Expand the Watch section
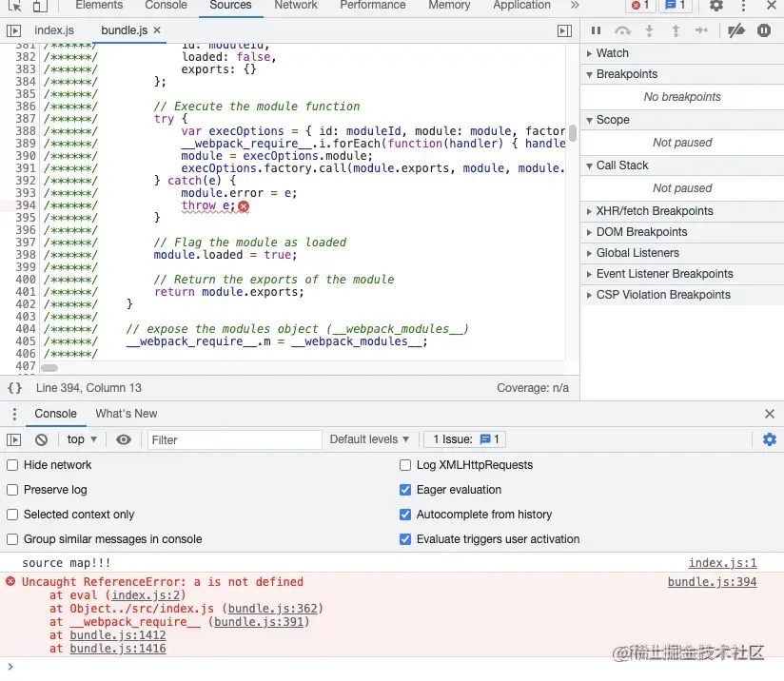Image resolution: width=784 pixels, height=681 pixels. 682,53
